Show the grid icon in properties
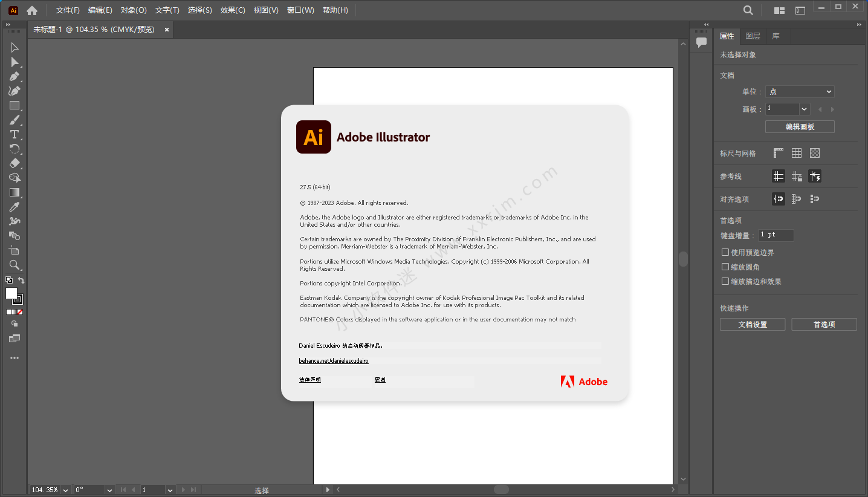 [x=797, y=154]
